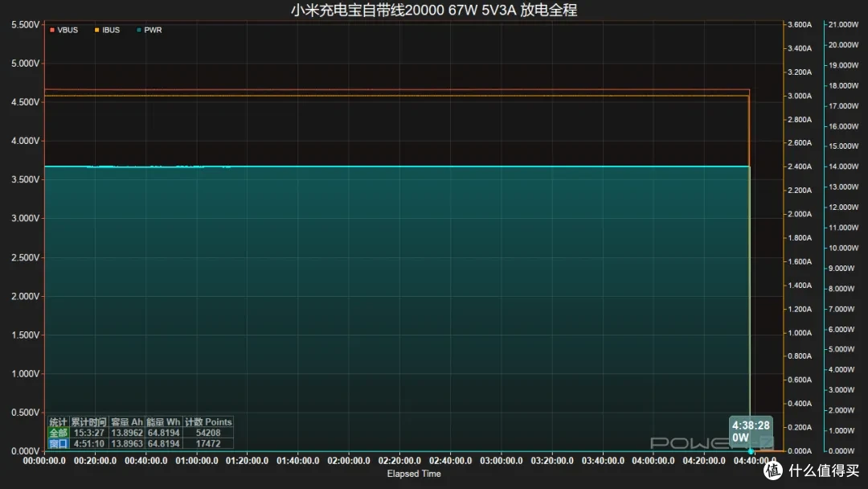Click the 4.500V voltage axis label
This screenshot has width=868, height=489.
[26, 102]
